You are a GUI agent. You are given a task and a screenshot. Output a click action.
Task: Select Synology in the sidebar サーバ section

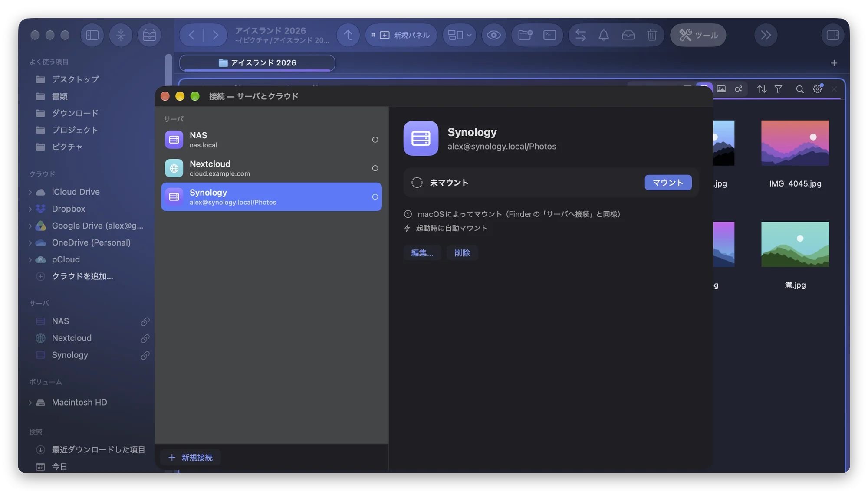[70, 355]
